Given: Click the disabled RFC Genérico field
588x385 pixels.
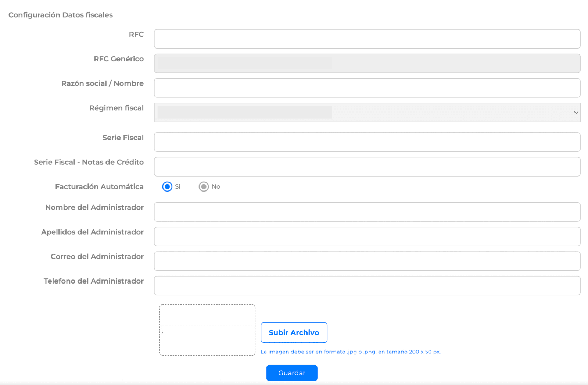Looking at the screenshot, I should (x=367, y=64).
